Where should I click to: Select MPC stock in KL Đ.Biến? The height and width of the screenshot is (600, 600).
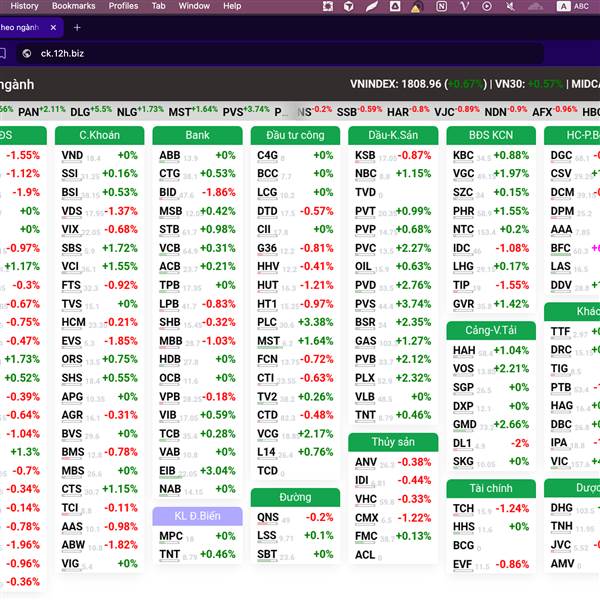click(197, 536)
